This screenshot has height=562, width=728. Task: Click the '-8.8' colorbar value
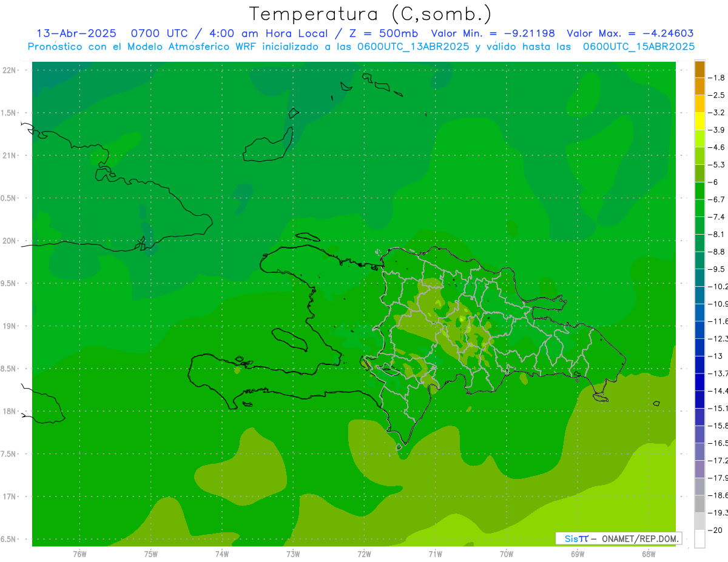coord(716,252)
